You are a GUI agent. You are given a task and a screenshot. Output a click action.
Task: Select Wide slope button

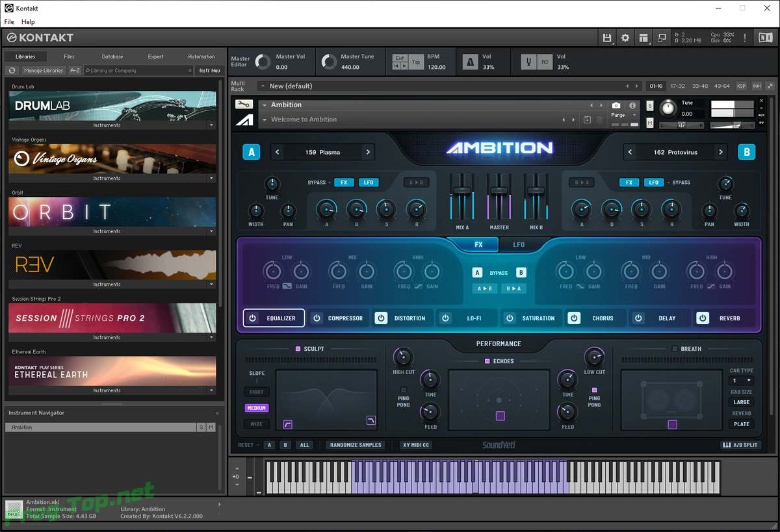pos(257,424)
